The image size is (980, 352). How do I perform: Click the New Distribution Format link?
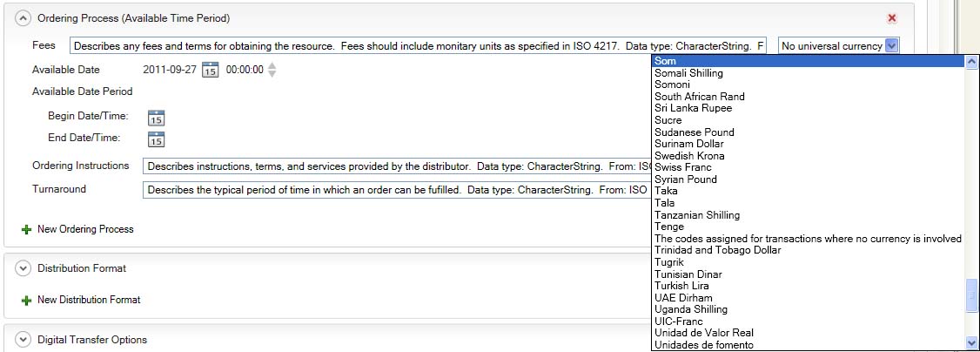89,301
